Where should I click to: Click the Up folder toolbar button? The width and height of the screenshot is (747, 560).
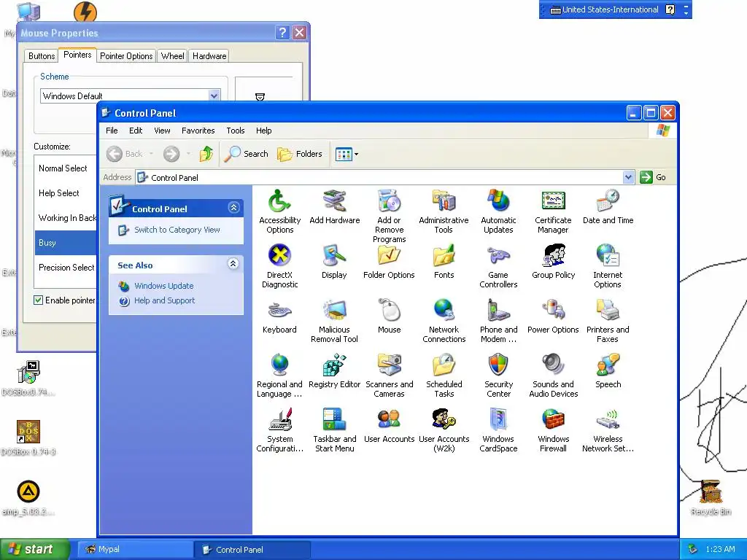(x=206, y=154)
